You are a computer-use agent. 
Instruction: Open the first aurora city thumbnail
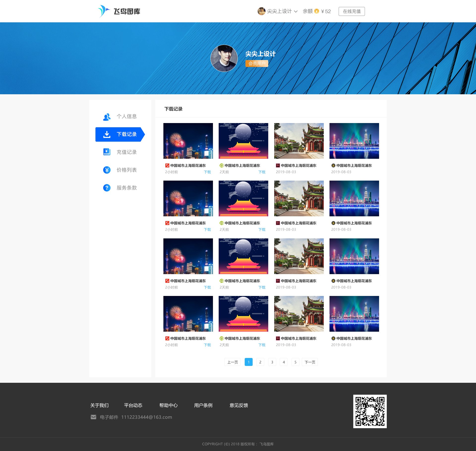coord(354,141)
